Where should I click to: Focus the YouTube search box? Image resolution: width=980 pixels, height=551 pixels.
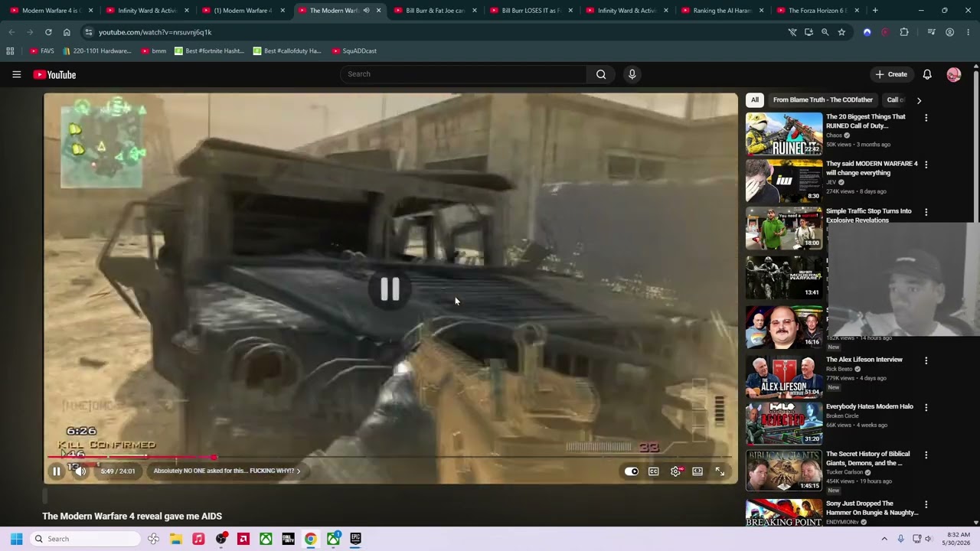coord(463,74)
